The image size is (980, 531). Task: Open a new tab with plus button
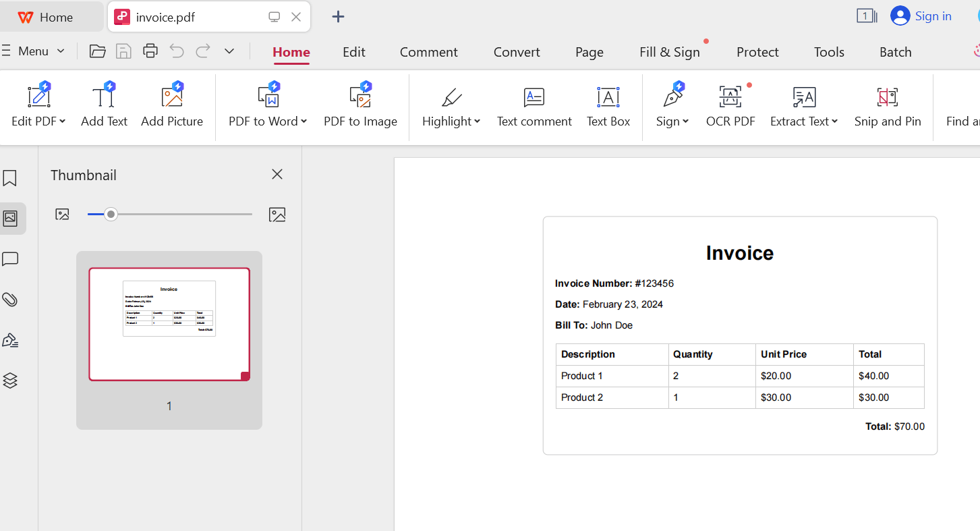(x=339, y=17)
